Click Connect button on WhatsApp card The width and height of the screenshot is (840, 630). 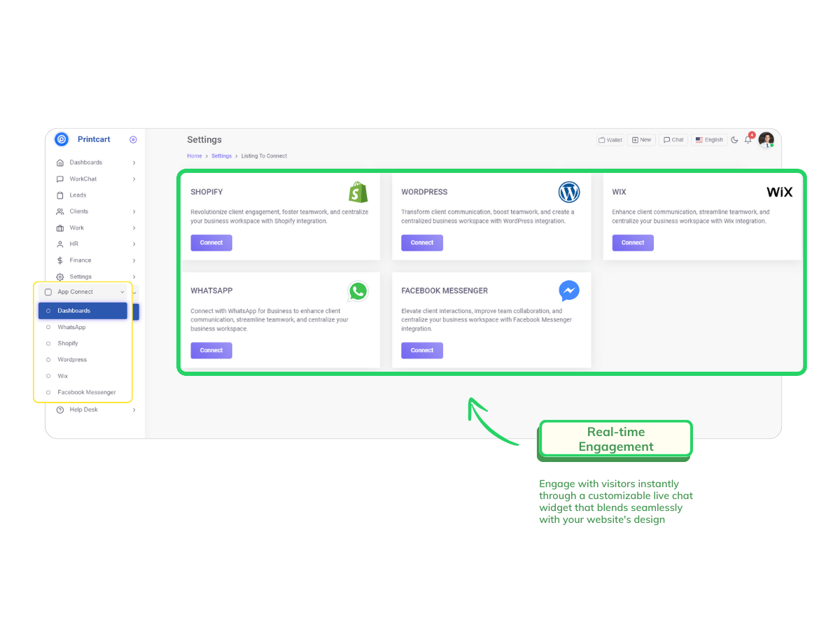click(x=211, y=350)
